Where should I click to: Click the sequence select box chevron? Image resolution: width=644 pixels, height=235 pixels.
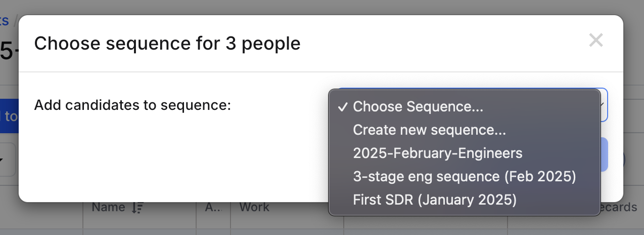(x=603, y=105)
